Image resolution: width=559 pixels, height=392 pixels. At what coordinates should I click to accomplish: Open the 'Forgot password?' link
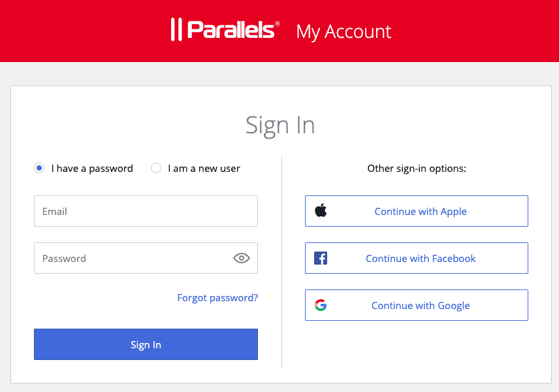tap(217, 297)
